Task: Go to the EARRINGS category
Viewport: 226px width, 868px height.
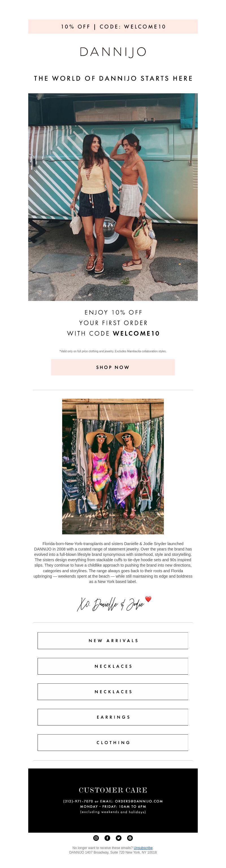Action: [x=113, y=717]
